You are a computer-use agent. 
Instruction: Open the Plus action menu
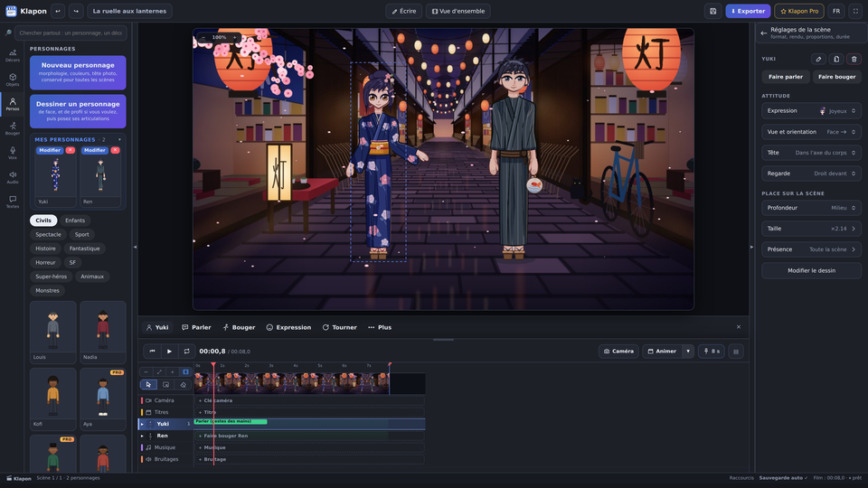click(380, 327)
